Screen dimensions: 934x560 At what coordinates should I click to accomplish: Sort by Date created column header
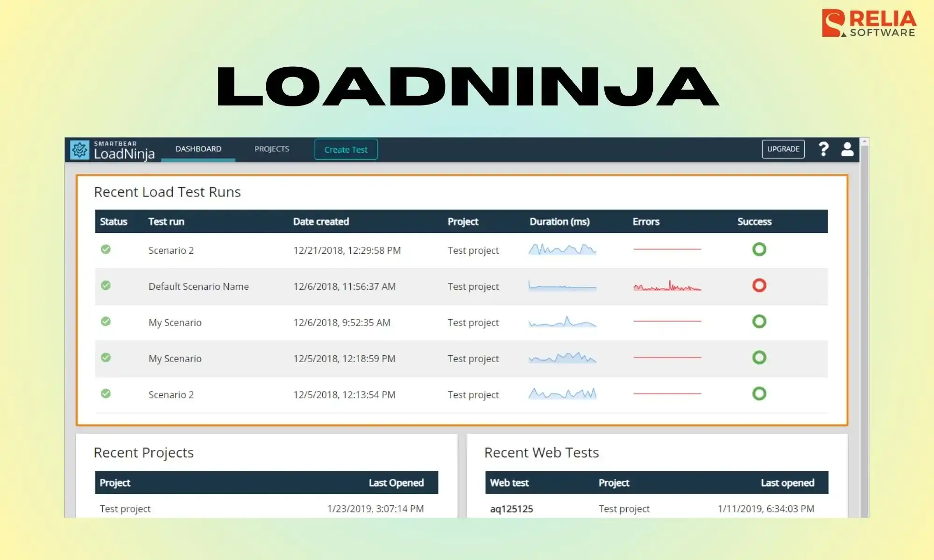tap(321, 222)
